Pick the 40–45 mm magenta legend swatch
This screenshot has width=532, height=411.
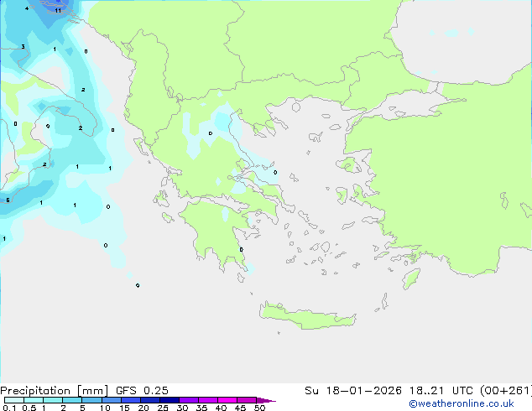[227, 400]
